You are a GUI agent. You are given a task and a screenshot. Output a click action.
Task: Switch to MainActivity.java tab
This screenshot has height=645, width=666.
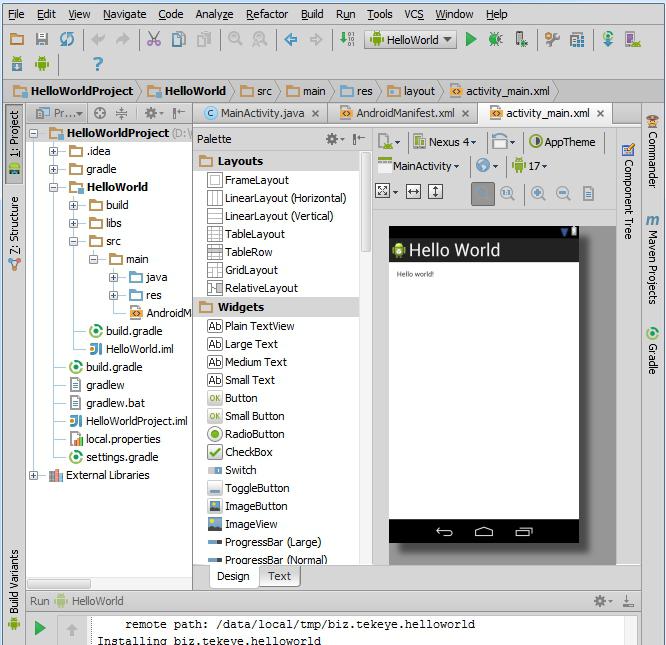pos(262,113)
